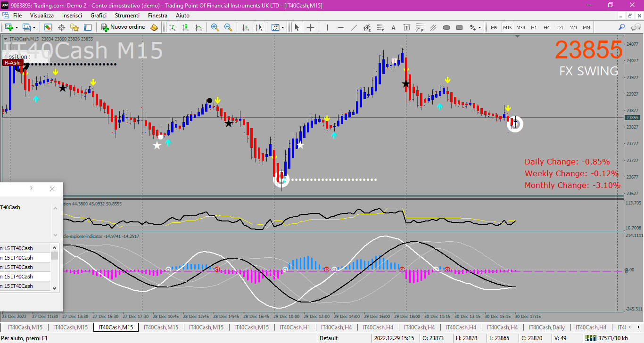Open the Profiles toolbar icon

(26, 27)
